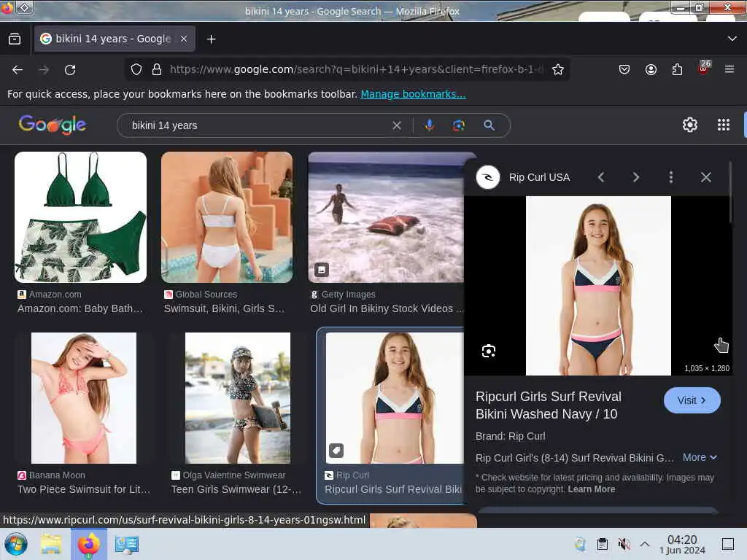Click 'Olga Valentine Swimwear' source label
The image size is (747, 560).
pos(234,475)
